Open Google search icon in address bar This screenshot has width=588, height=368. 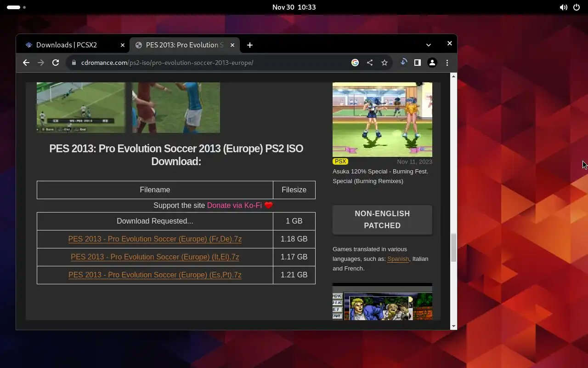(355, 63)
